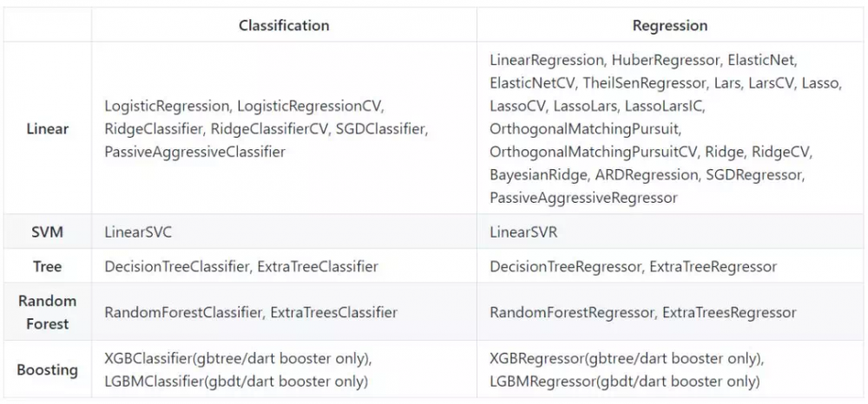Select the Boosting row header
Viewport: 868px width, 404px height.
[x=48, y=370]
